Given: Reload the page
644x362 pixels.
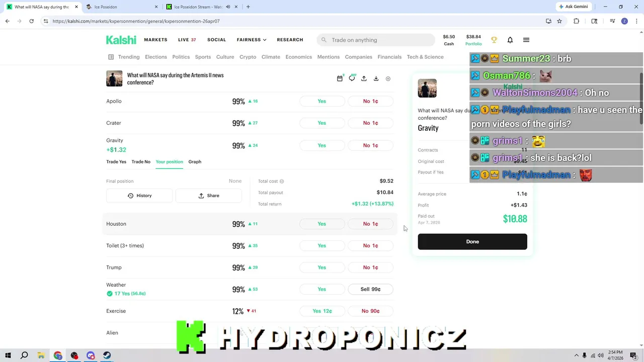Looking at the screenshot, I should [x=31, y=21].
